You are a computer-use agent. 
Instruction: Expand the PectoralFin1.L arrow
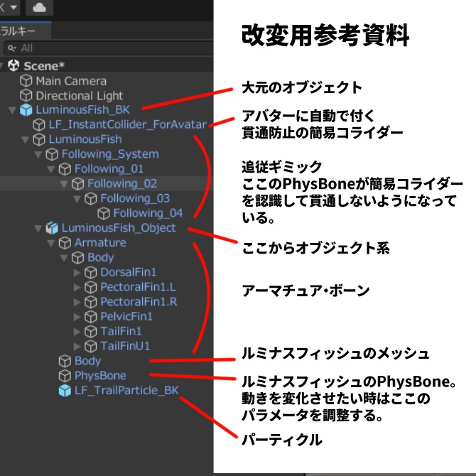tap(77, 287)
